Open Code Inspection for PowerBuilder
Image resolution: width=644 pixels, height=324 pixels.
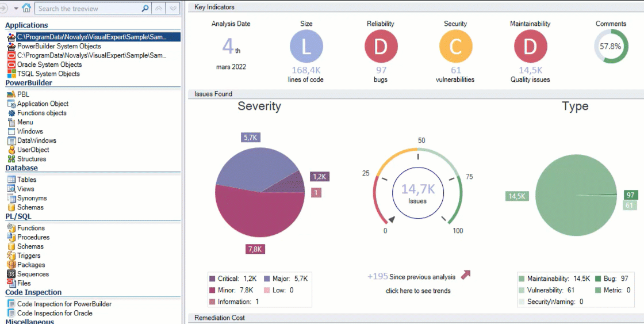coord(64,304)
